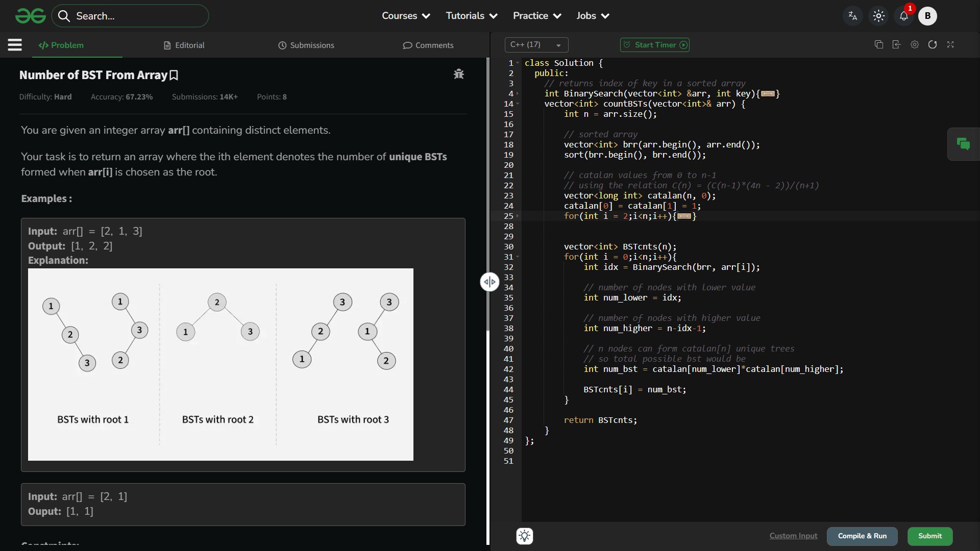Viewport: 980px width, 551px height.
Task: Toggle light/dark theme sun icon
Action: [878, 16]
